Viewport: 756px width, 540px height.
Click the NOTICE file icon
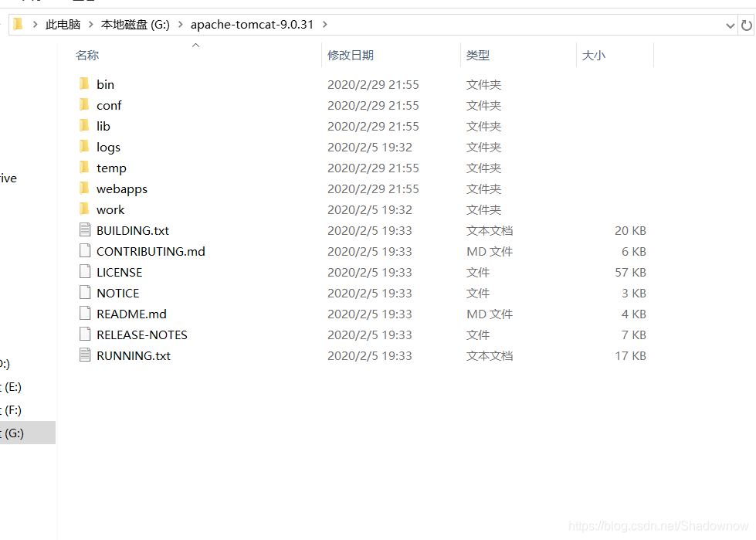pyautogui.click(x=85, y=293)
